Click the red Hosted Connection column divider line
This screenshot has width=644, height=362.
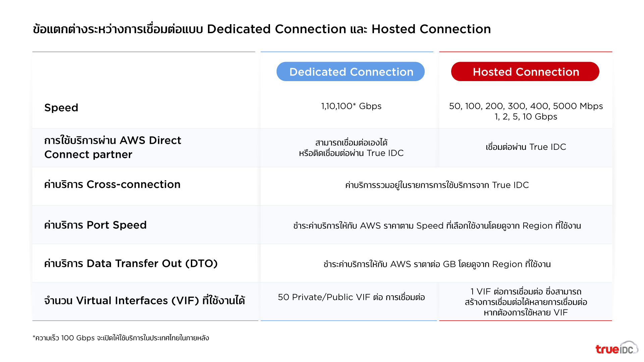[x=525, y=52]
